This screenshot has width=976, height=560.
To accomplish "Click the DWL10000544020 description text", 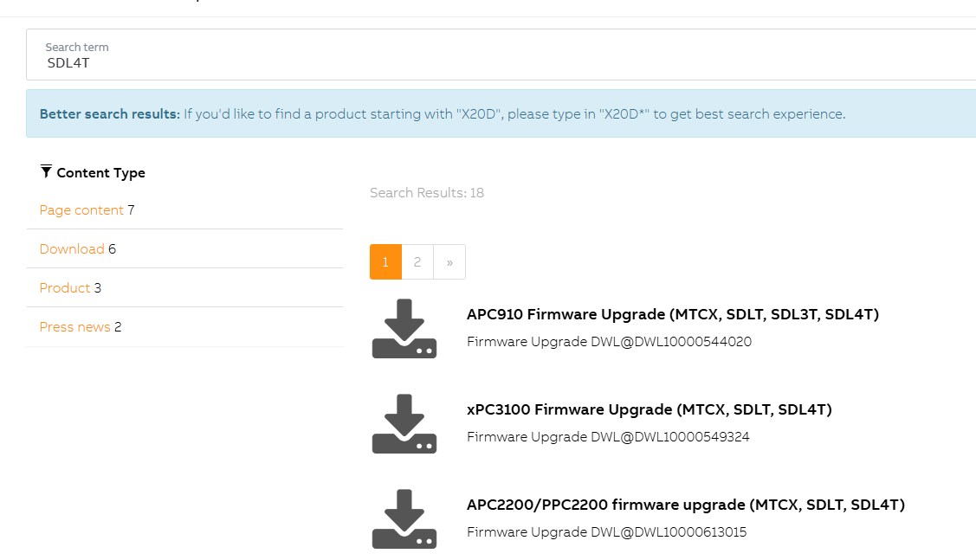I will [x=609, y=342].
